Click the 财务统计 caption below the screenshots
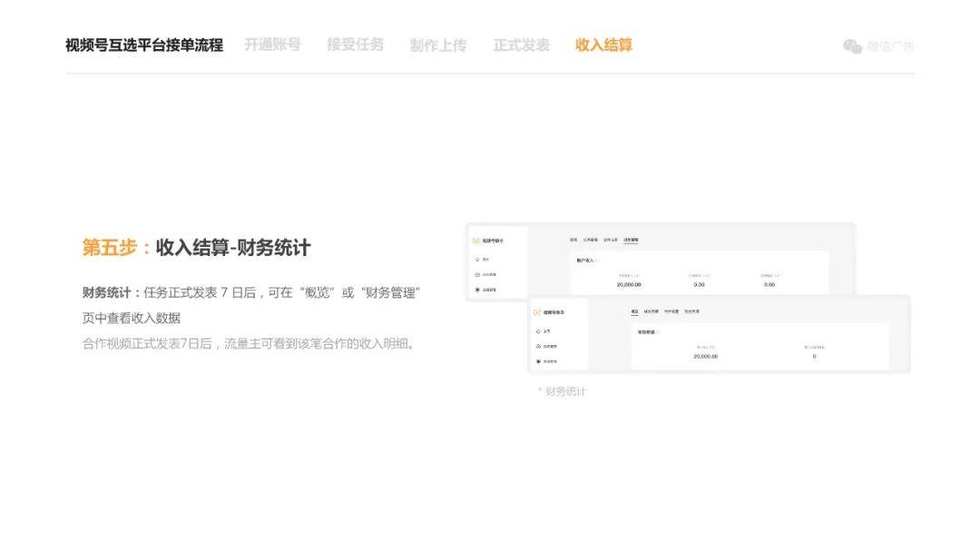 (564, 391)
